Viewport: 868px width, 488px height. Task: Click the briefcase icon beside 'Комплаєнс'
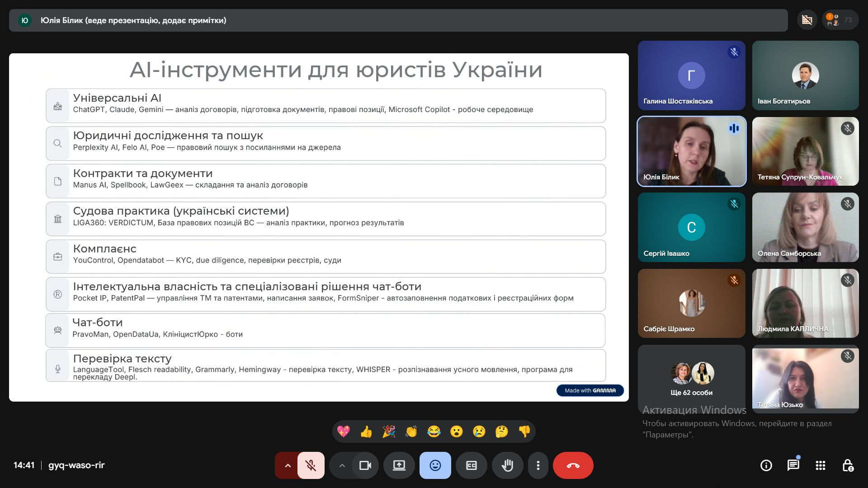pos(57,257)
